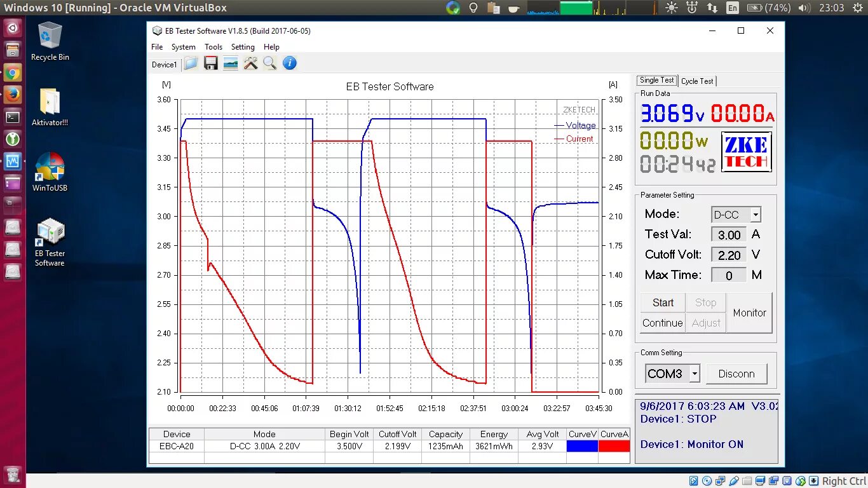Click the VirtualBox display status icon
This screenshot has height=488, width=868.
[761, 482]
